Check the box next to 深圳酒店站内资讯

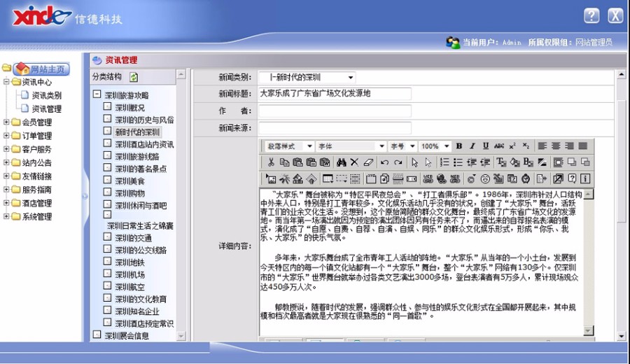pyautogui.click(x=107, y=143)
